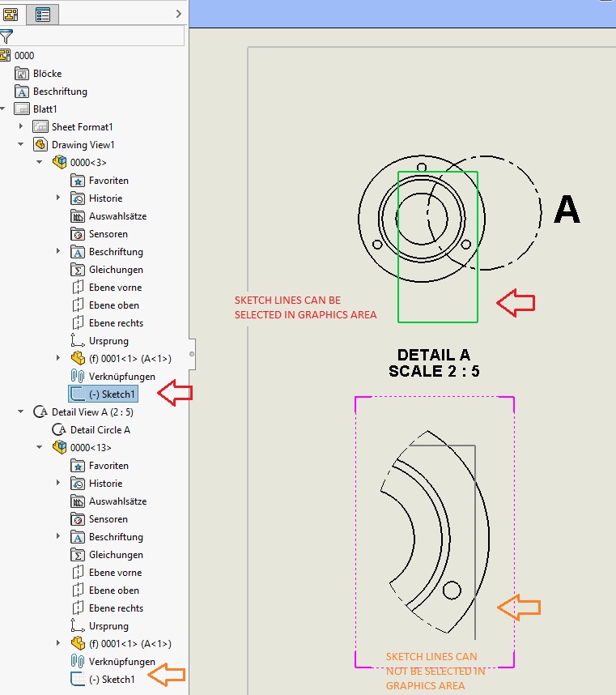Click Favoriten under 0000<3>

coord(108,181)
